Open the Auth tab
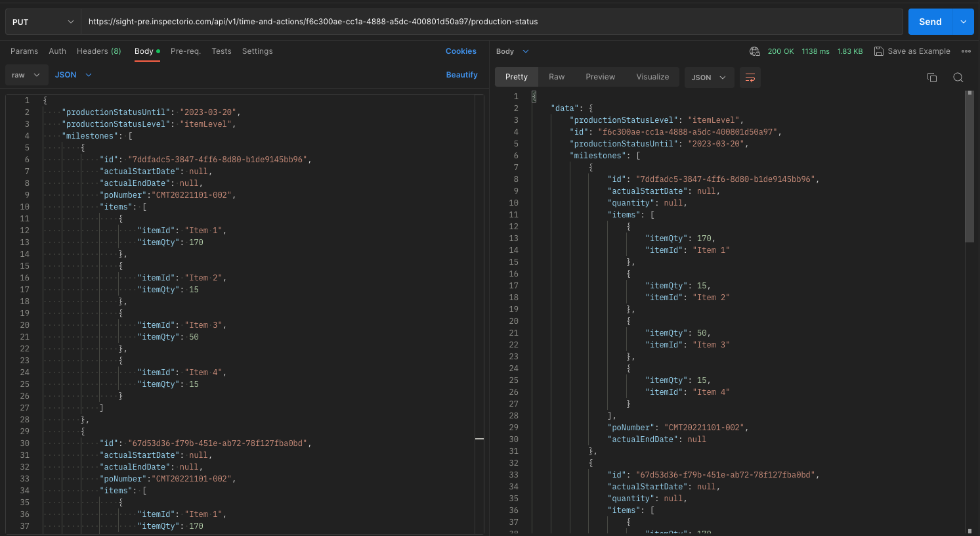 [58, 51]
